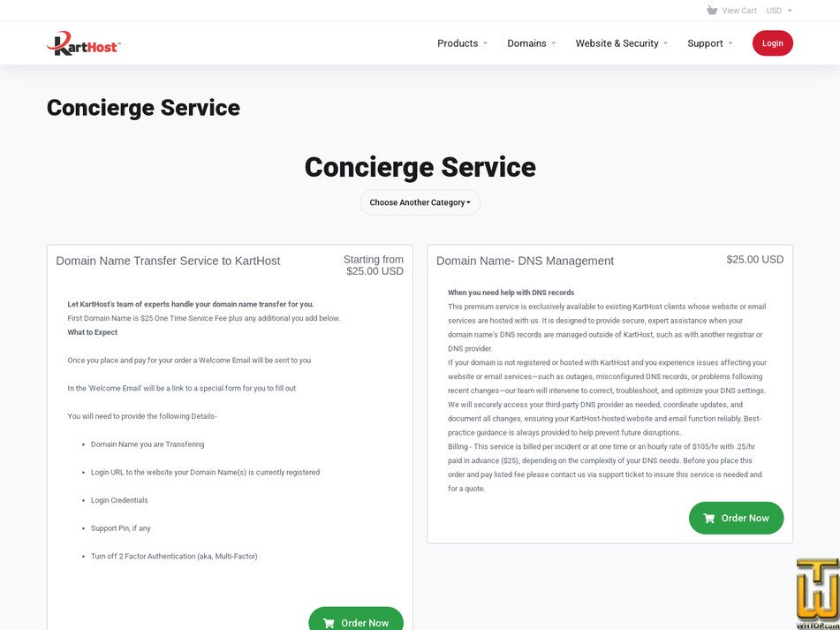Click the Domain Name Transfer Service to KartHost title

168,261
